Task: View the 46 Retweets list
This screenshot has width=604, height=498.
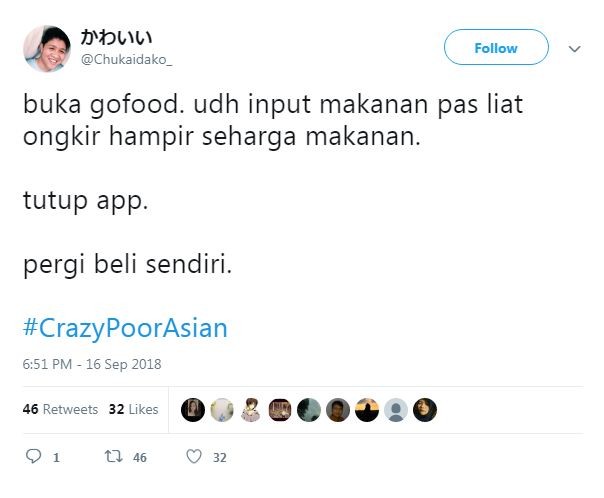Action: pos(60,409)
